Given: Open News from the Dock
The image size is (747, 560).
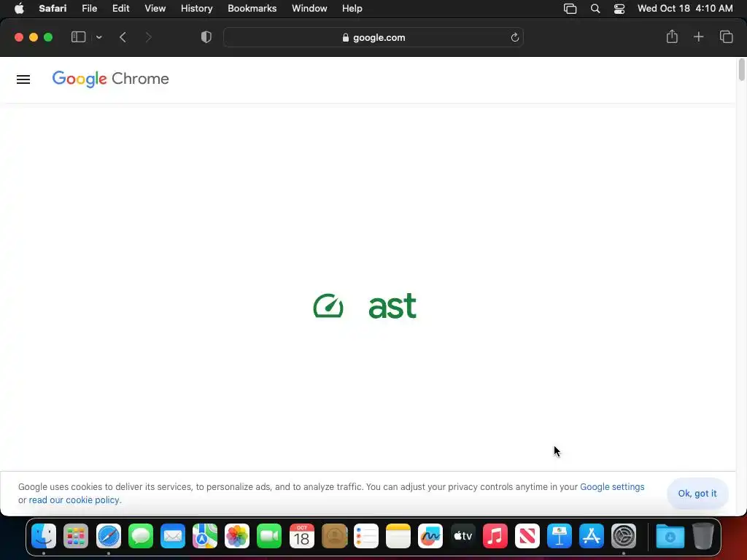Looking at the screenshot, I should (527, 536).
